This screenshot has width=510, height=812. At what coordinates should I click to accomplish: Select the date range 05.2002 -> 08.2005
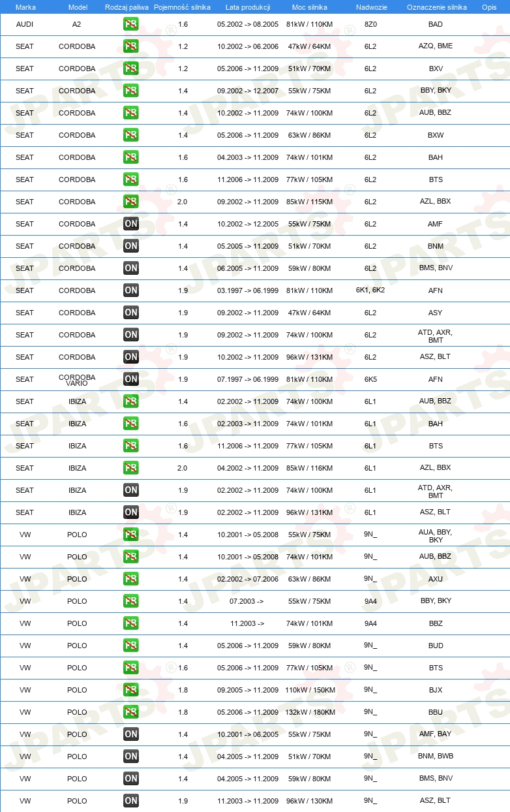(x=248, y=24)
